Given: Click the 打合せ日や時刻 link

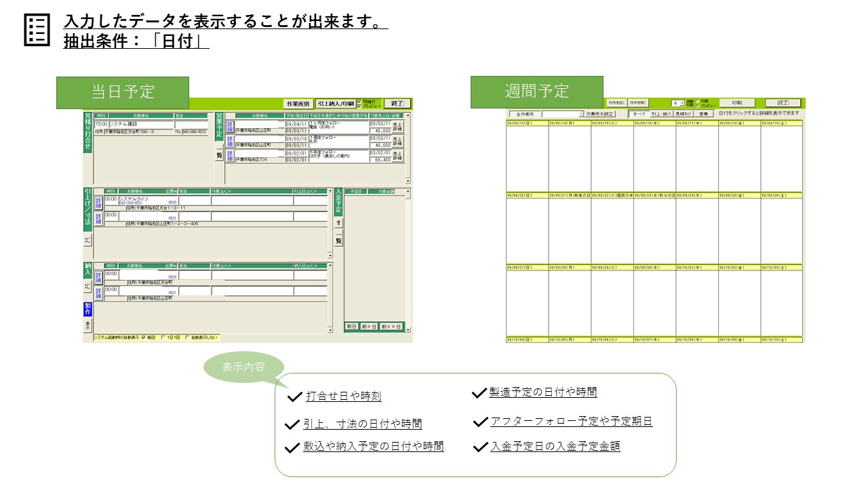Looking at the screenshot, I should 343,396.
